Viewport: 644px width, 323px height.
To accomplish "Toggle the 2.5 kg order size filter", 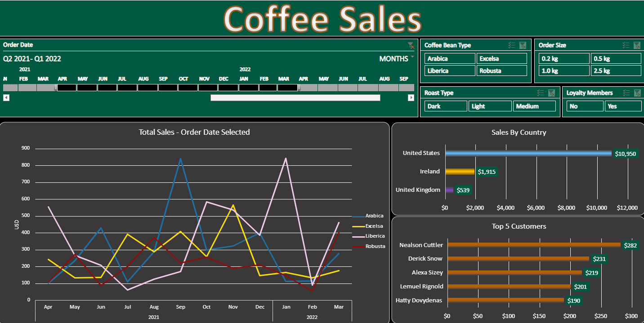I will click(616, 71).
